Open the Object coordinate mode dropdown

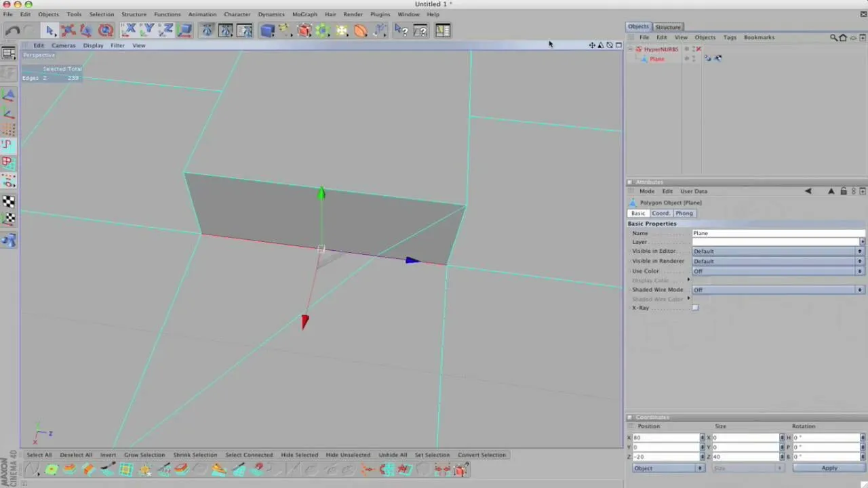(668, 468)
